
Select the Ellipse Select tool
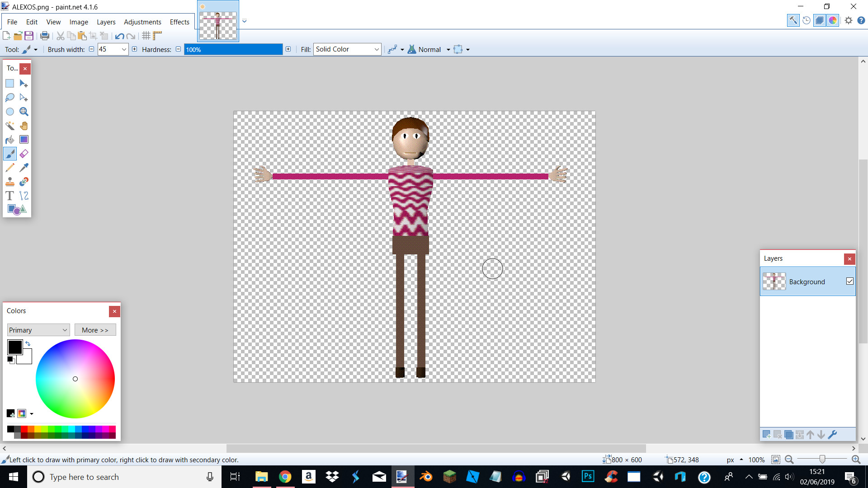click(10, 112)
